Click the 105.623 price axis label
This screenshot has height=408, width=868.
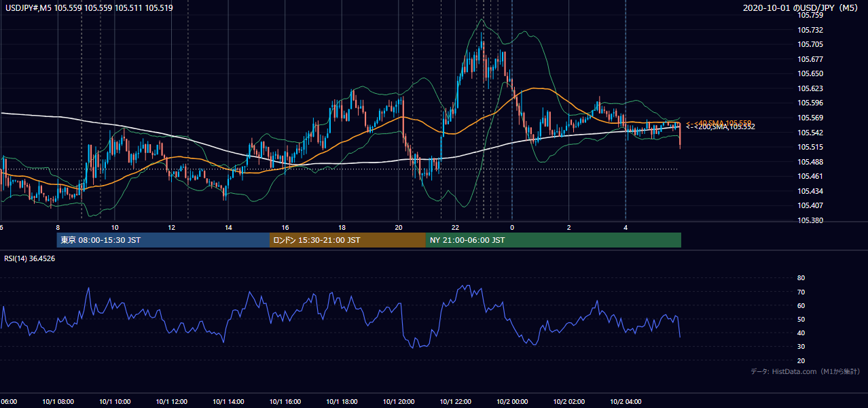[x=811, y=88]
